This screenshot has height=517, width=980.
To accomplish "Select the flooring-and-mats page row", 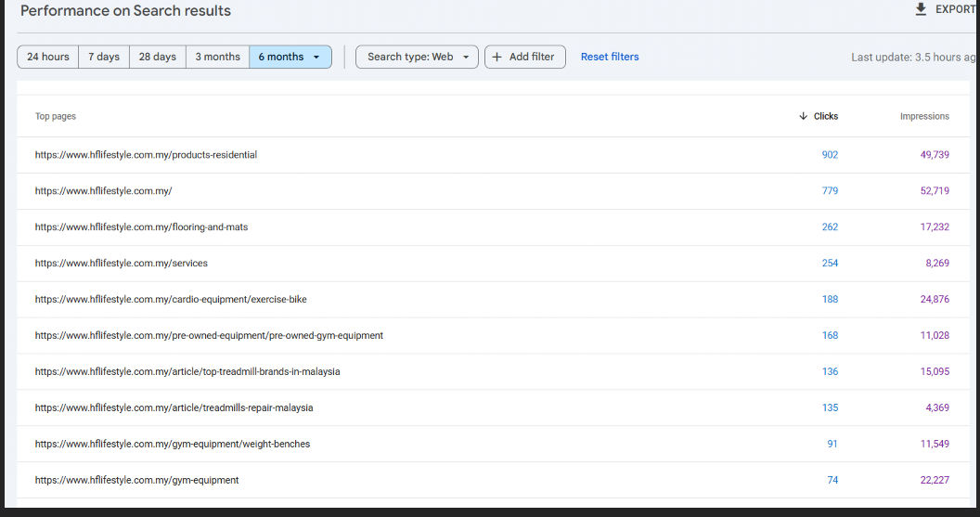I will [x=141, y=227].
